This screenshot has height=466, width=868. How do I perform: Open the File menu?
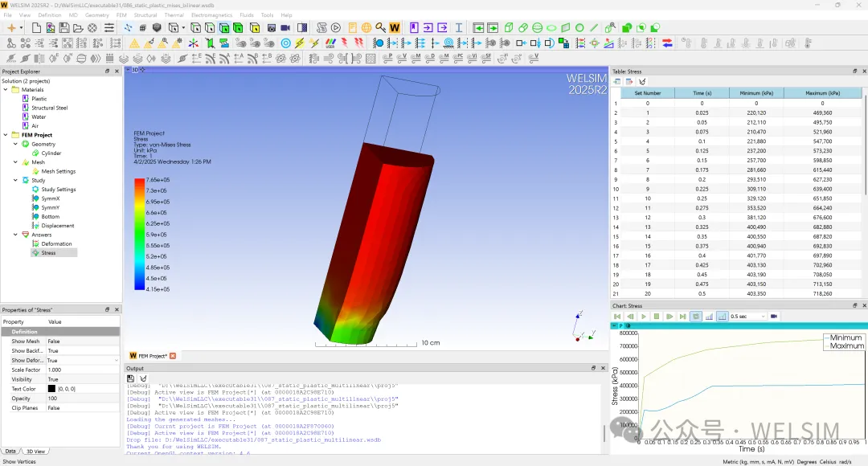8,15
